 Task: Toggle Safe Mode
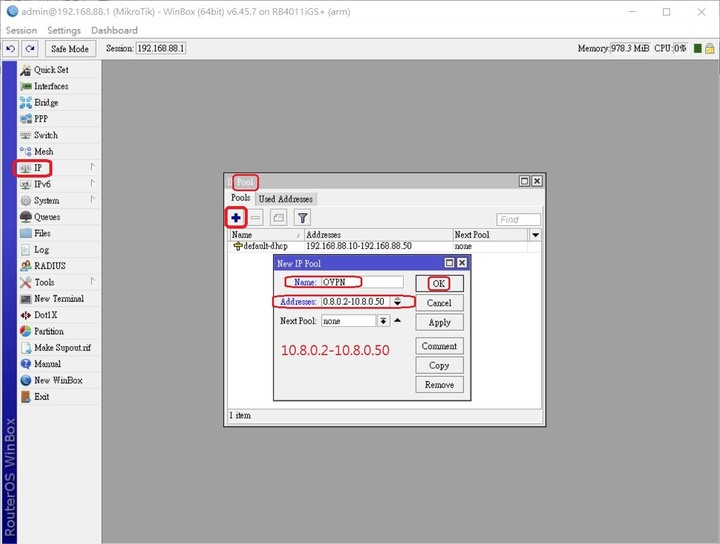tap(70, 49)
